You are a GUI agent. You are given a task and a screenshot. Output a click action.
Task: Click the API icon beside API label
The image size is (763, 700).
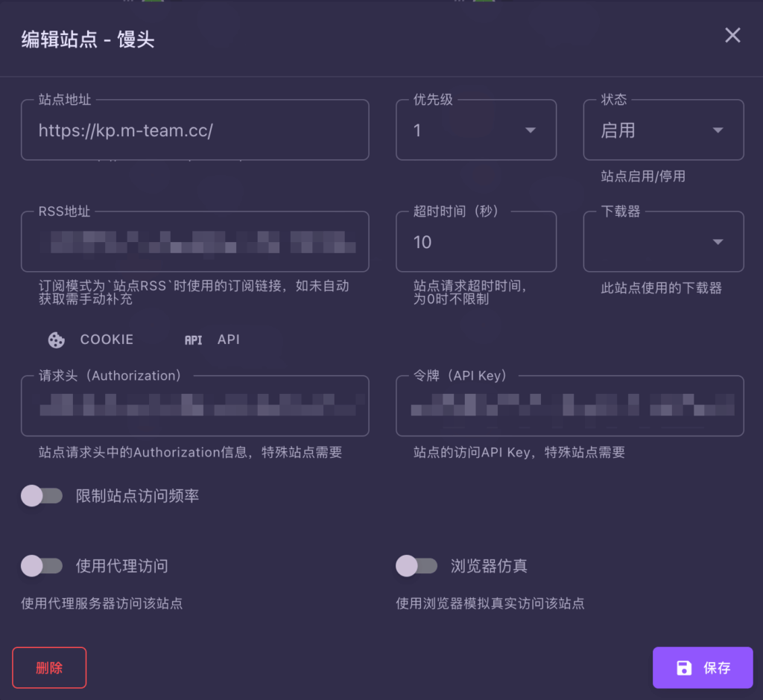tap(193, 340)
